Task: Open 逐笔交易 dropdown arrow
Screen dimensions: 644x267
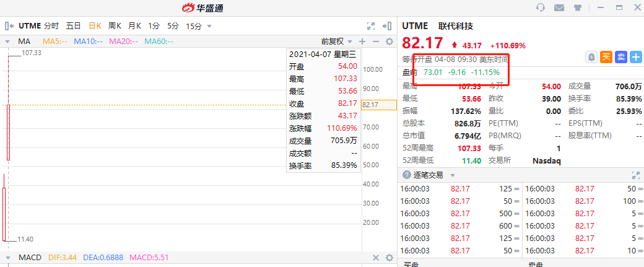Action: click(453, 175)
